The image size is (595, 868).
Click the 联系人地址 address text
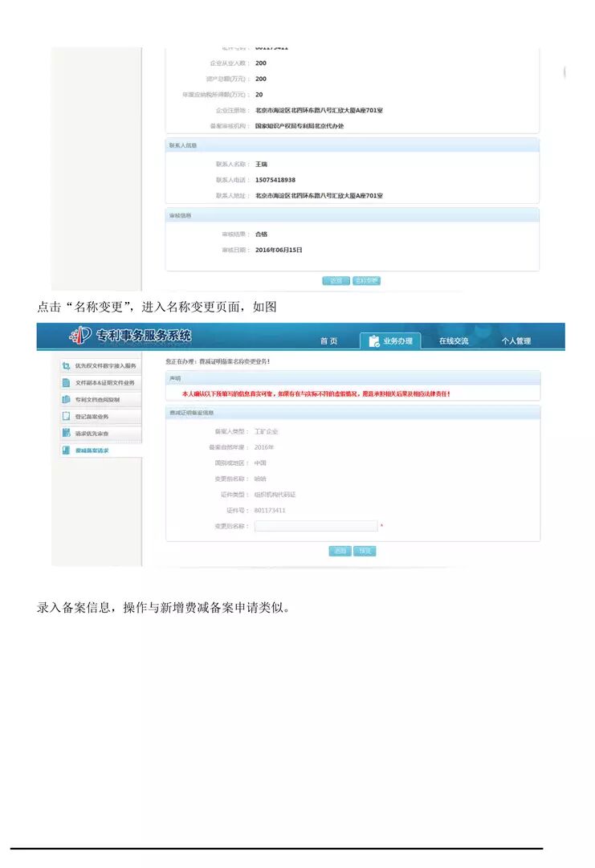[x=319, y=195]
